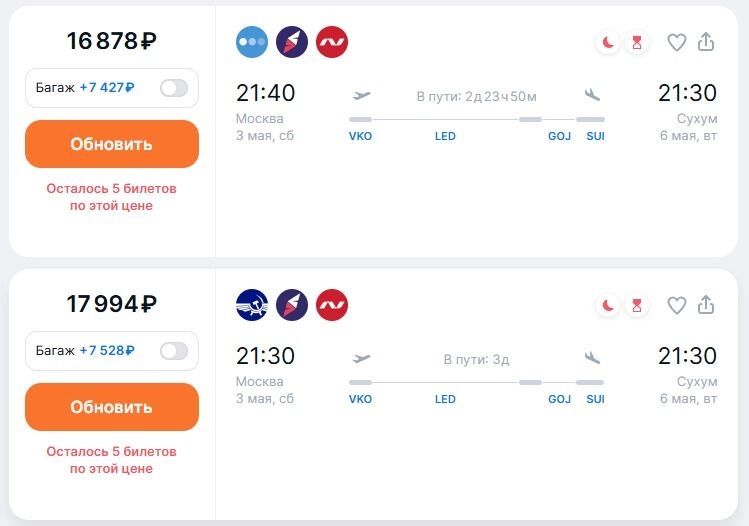The width and height of the screenshot is (749, 526).
Task: Click red Nordwind logo on first ticket
Action: [x=332, y=42]
